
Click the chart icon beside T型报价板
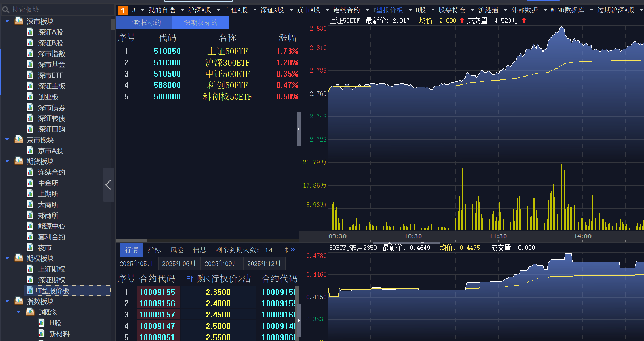tap(30, 290)
